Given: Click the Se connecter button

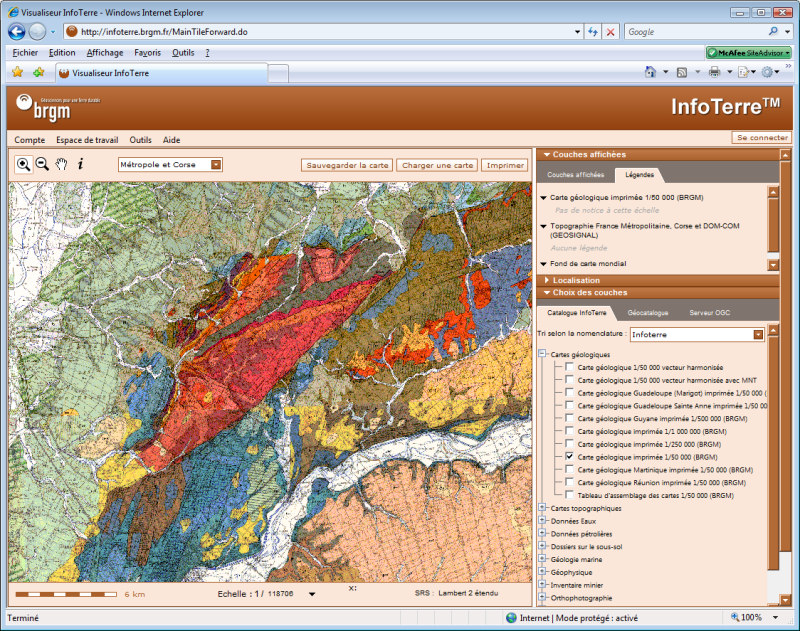Looking at the screenshot, I should click(762, 137).
